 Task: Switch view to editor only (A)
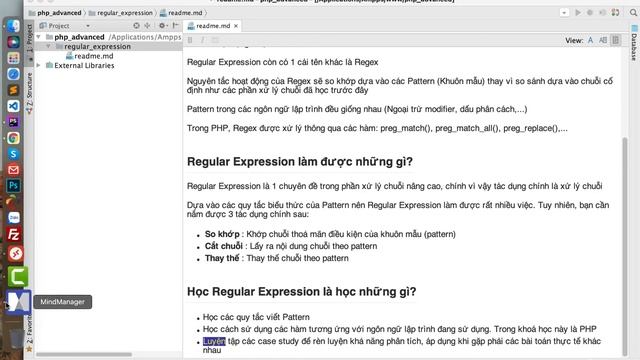tap(591, 40)
